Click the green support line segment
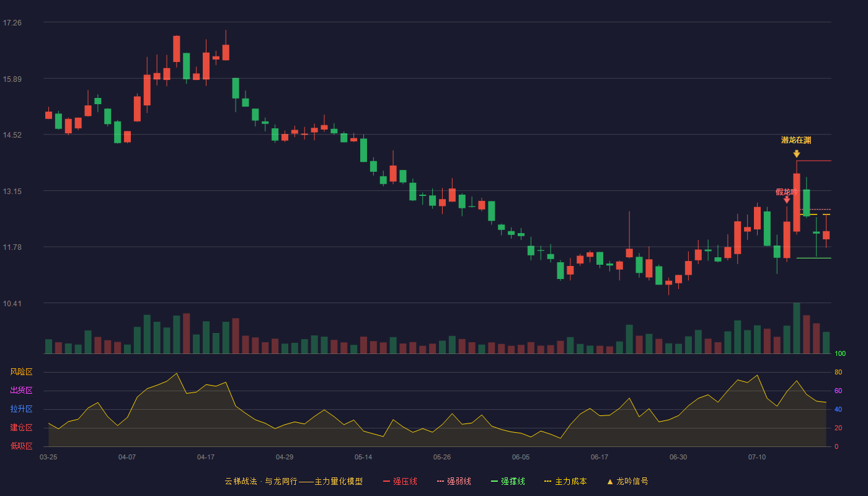The width and height of the screenshot is (868, 496). (x=814, y=258)
